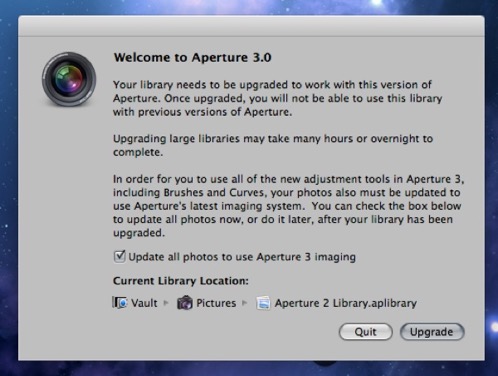The height and width of the screenshot is (376, 498).
Task: Select Aperture 2 Library.aplibrary path text
Action: (x=346, y=303)
